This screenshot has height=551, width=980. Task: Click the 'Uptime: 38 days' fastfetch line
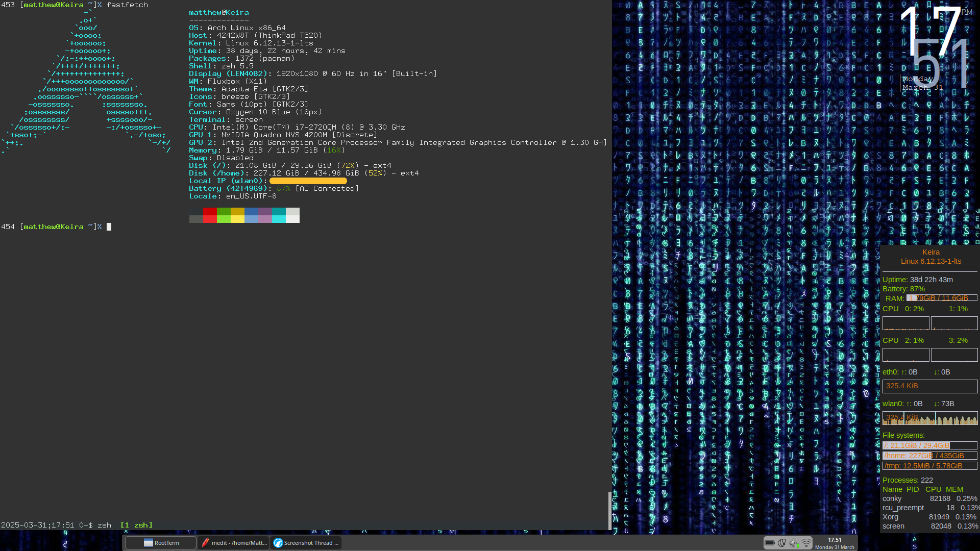pos(267,51)
